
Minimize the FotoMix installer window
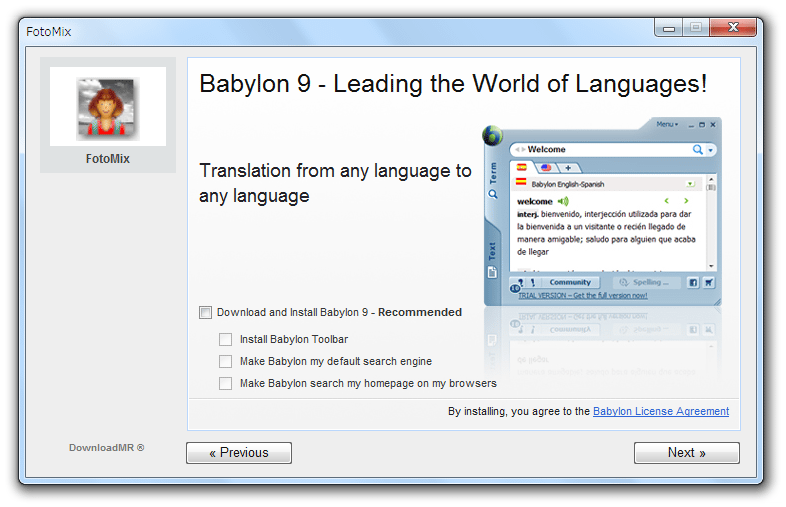(668, 28)
